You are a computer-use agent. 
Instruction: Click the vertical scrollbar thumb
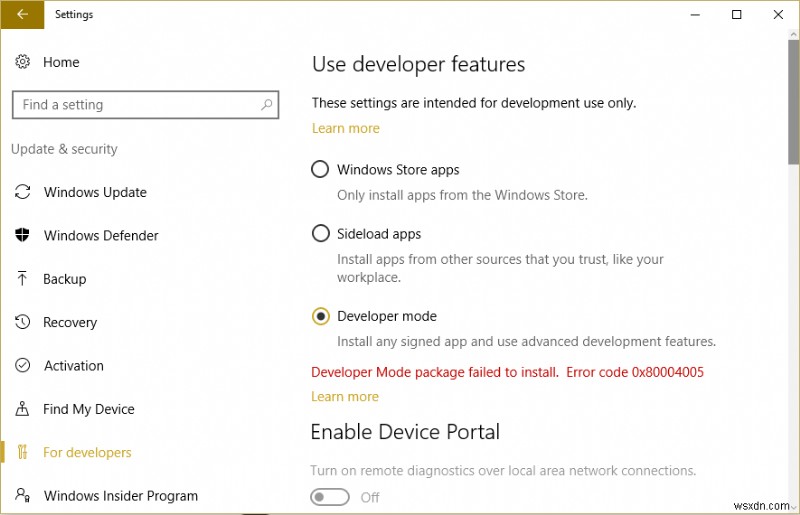793,110
